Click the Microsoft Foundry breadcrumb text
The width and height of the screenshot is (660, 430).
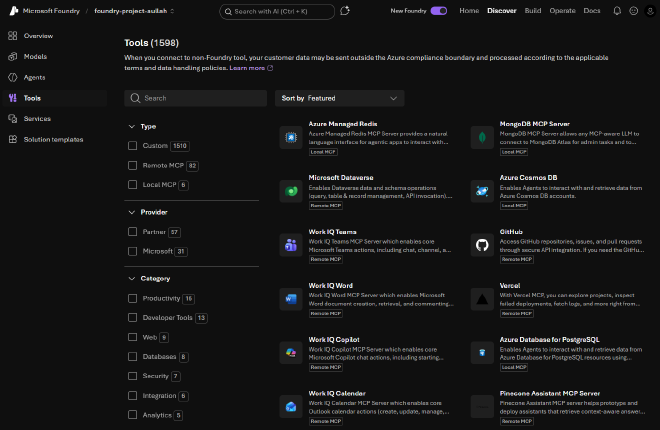(x=51, y=11)
